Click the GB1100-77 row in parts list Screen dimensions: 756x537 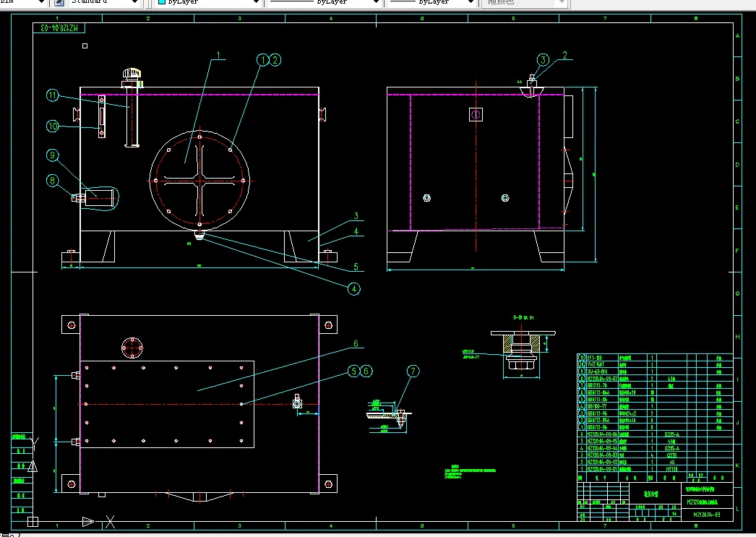click(655, 406)
